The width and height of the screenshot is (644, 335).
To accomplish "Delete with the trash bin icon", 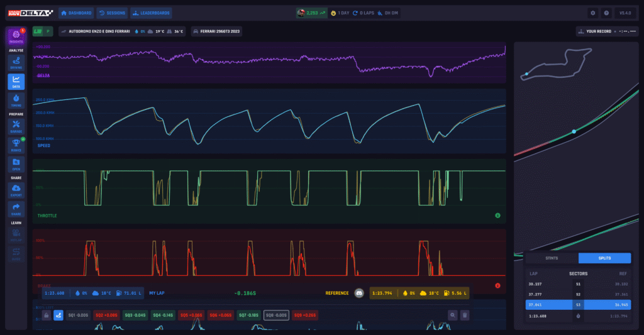I will (465, 315).
